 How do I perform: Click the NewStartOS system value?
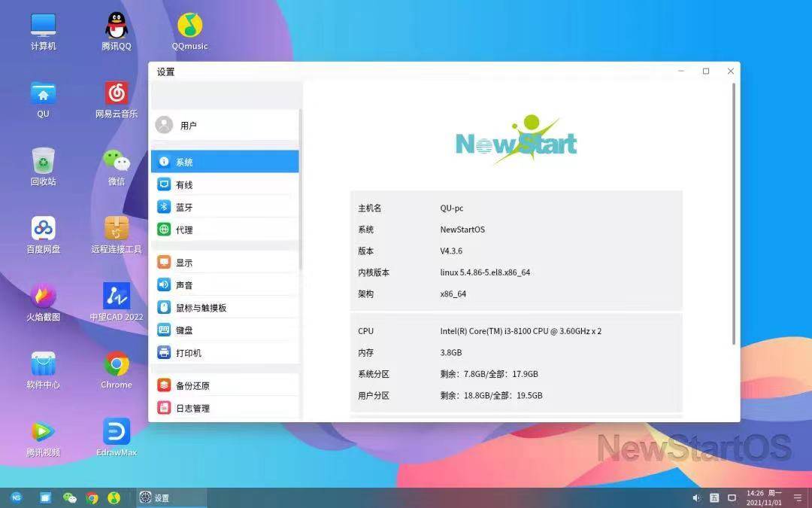[462, 229]
